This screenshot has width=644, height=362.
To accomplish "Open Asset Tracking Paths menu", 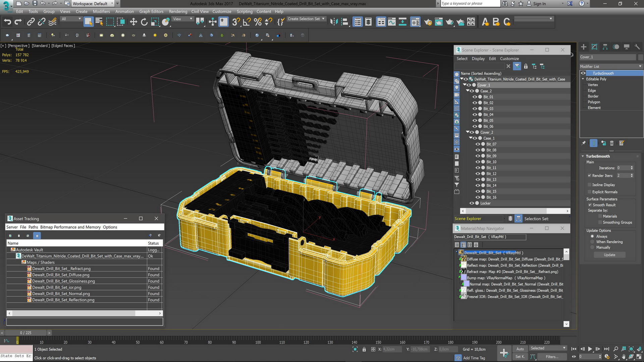I will [33, 227].
